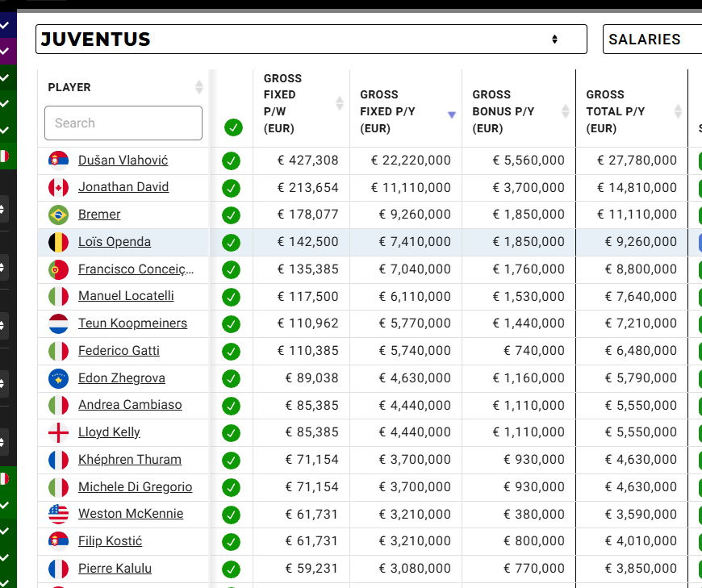The height and width of the screenshot is (588, 702).
Task: Click Italy flag beside Michele Di Gregorio
Action: 59,487
